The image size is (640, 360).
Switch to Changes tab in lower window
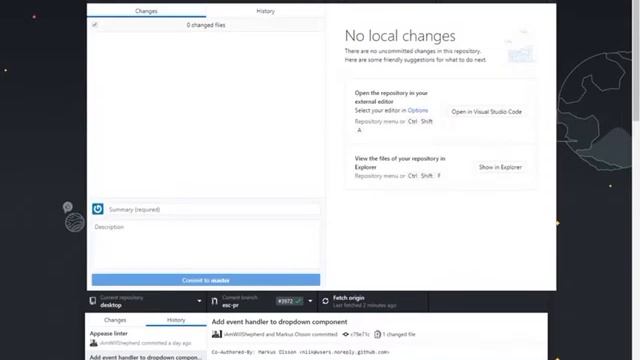pyautogui.click(x=115, y=320)
